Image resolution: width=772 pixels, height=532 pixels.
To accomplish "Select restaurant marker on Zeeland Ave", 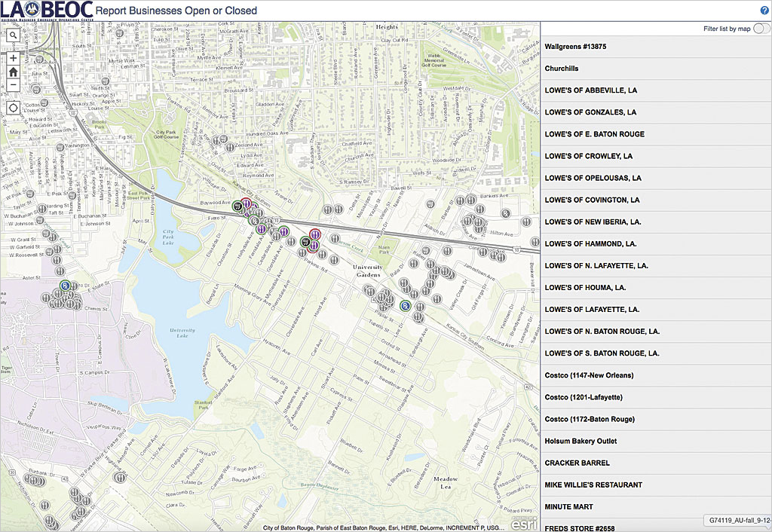I will click(x=229, y=147).
